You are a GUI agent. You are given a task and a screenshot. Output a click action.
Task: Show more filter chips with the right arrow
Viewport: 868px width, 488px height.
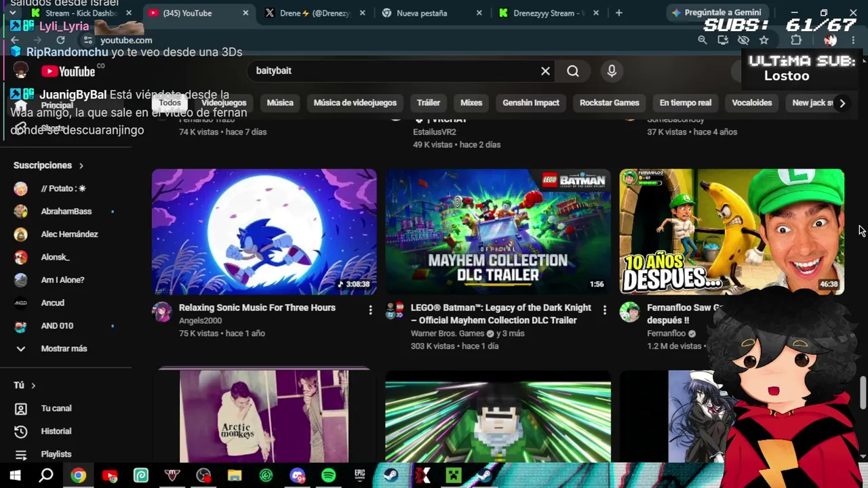tap(842, 103)
